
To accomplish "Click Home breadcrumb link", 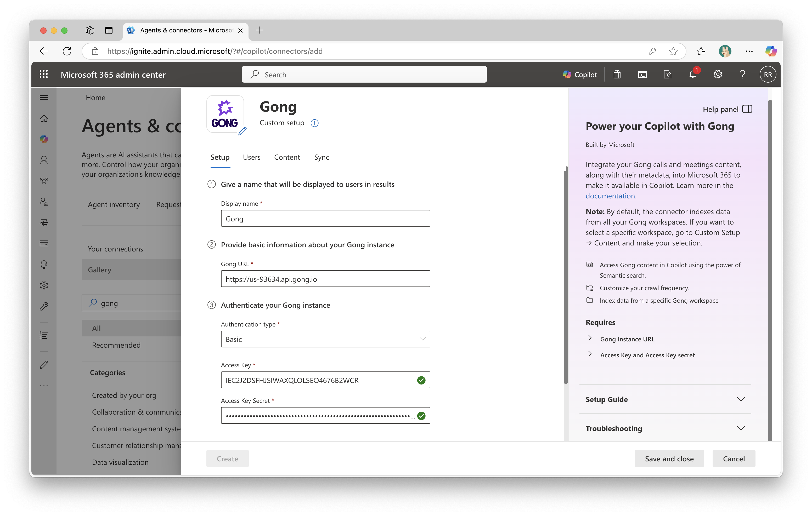I will pyautogui.click(x=95, y=98).
